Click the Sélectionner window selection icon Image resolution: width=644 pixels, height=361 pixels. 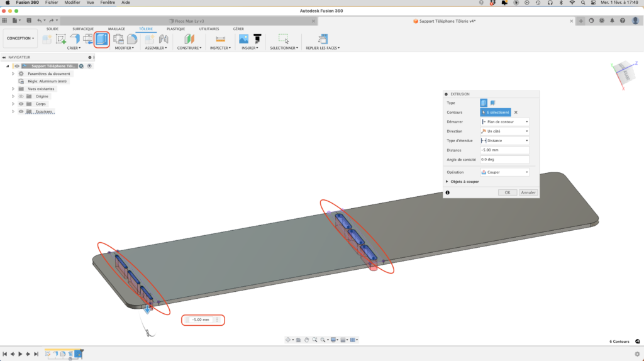[284, 39]
